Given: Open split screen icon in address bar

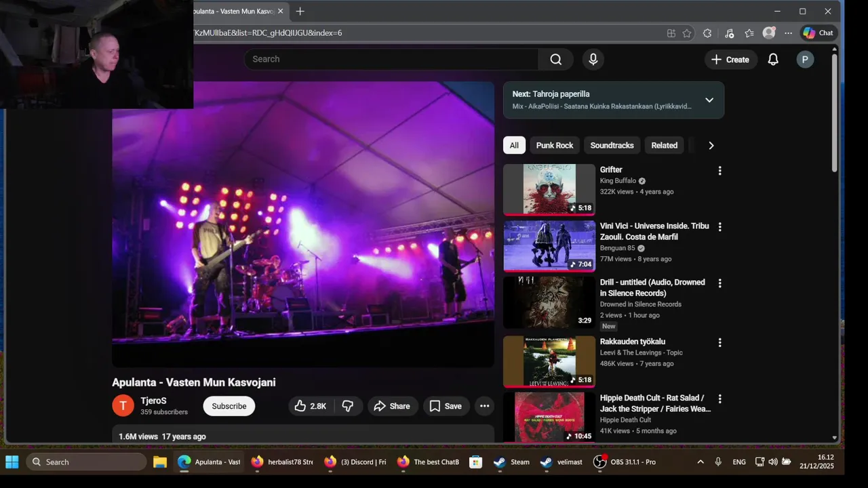Looking at the screenshot, I should point(671,33).
